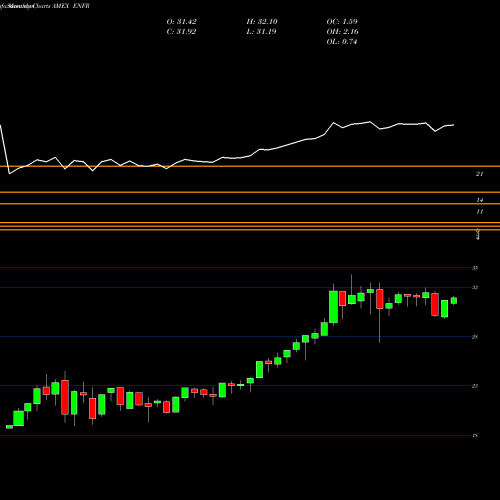Click the "OL: 0.74" value
This screenshot has height=500, width=500.
(342, 42)
